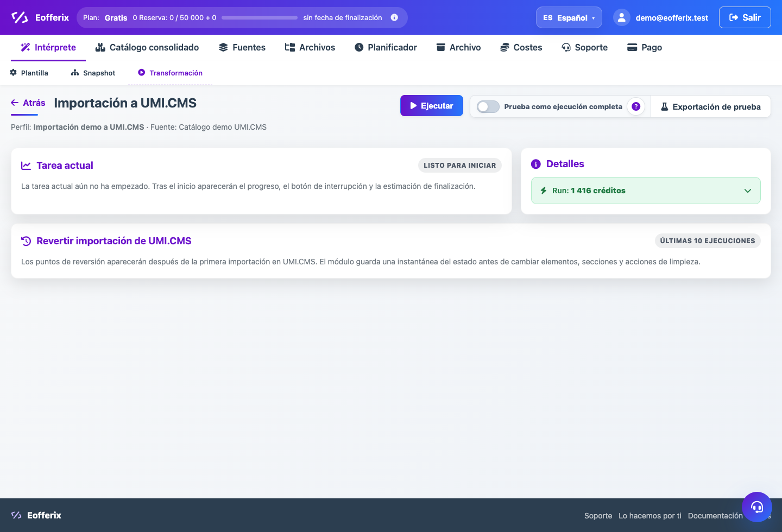Click the Plan: Gratis label
The width and height of the screenshot is (782, 532).
pos(105,18)
